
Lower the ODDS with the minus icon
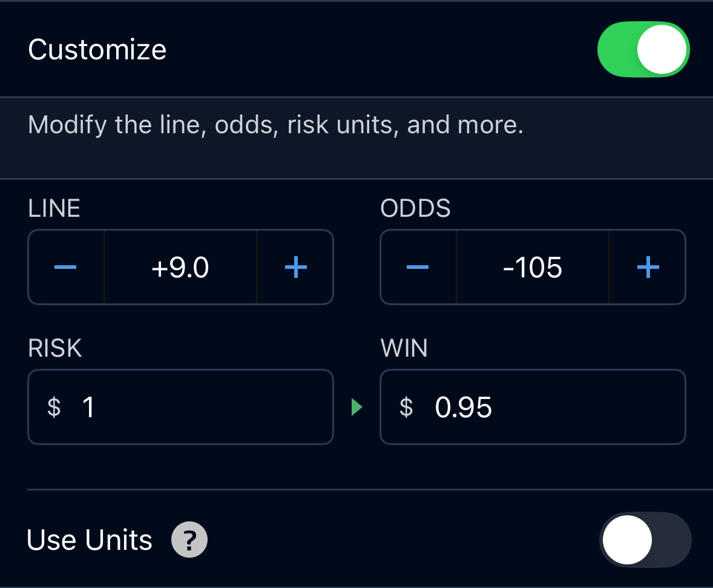tap(418, 267)
